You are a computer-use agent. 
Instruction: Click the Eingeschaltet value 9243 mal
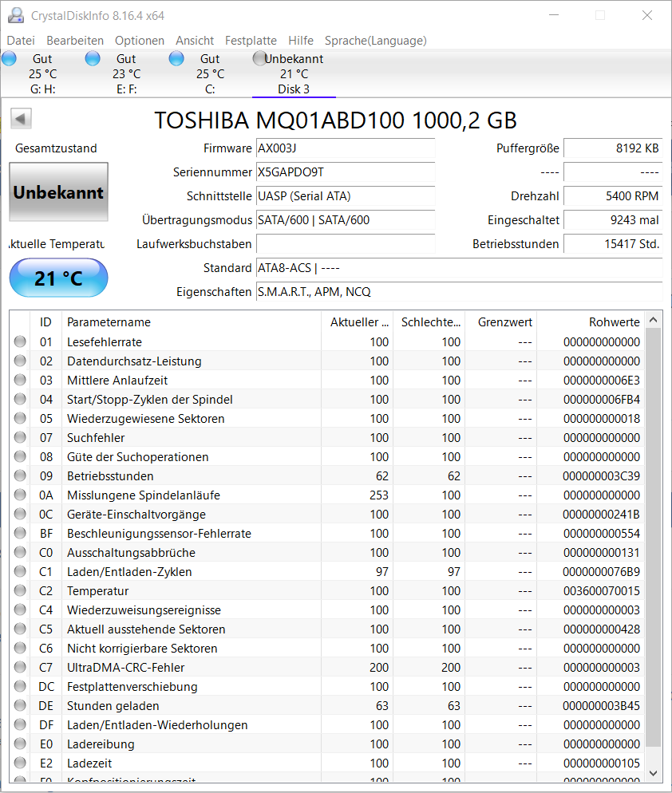(x=613, y=220)
